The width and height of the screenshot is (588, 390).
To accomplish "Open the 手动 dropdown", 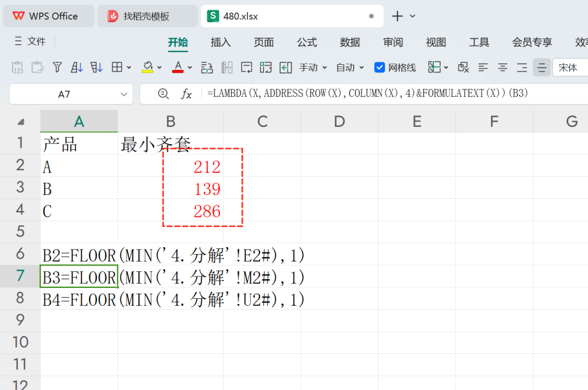I will (x=313, y=68).
